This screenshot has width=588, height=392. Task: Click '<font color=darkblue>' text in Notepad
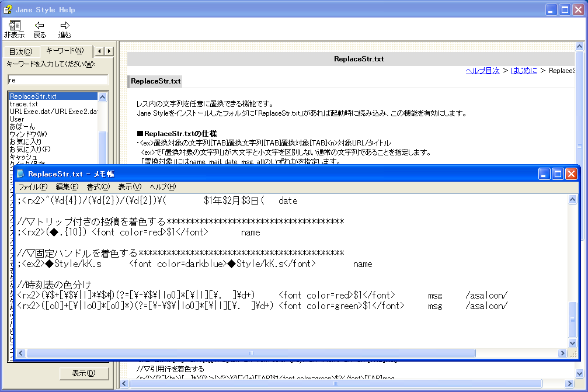pos(178,263)
